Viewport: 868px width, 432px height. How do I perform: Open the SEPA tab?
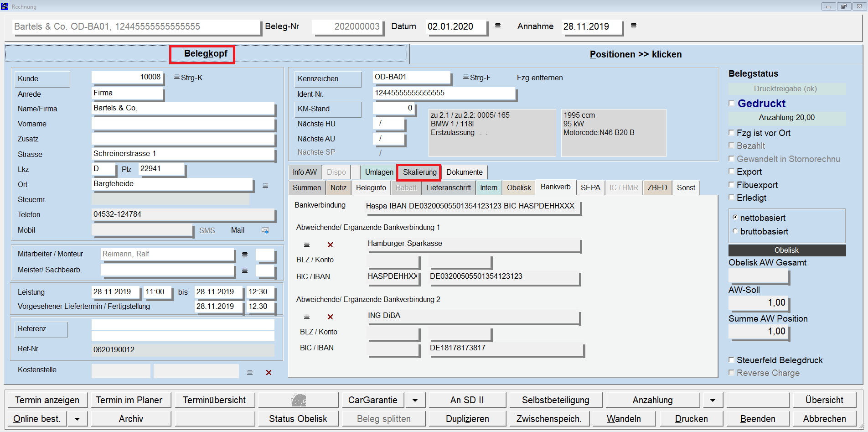pyautogui.click(x=590, y=187)
